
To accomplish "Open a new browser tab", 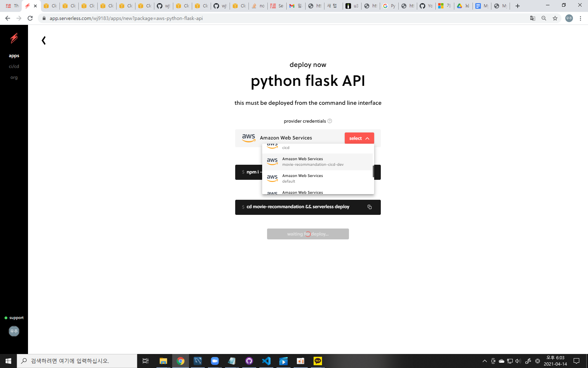I will point(518,6).
